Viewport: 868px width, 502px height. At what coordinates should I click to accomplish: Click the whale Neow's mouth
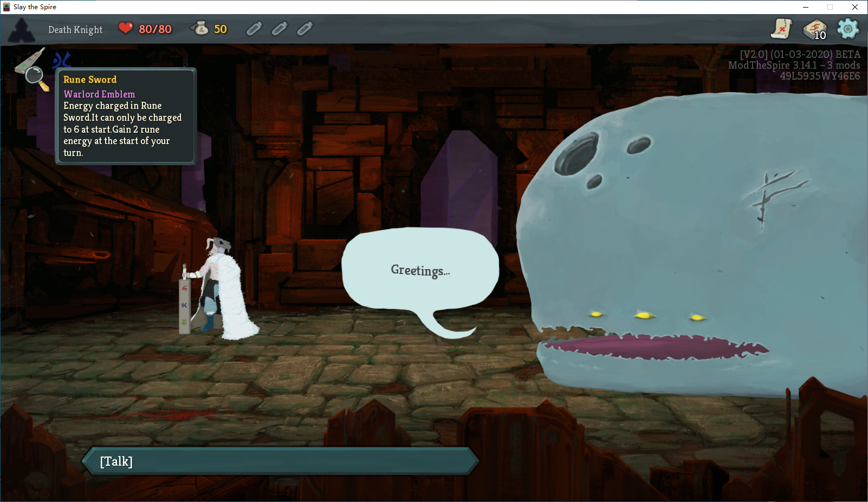(656, 347)
